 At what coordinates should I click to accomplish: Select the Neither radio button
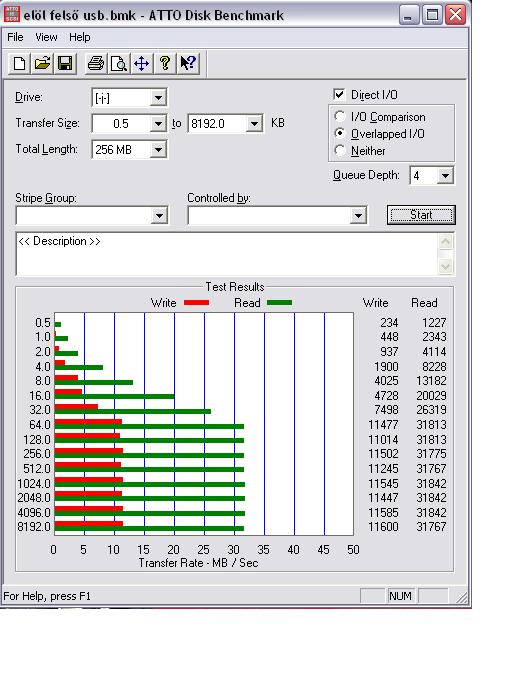340,150
